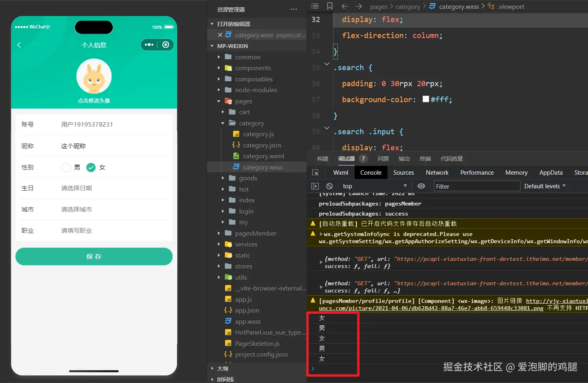The width and height of the screenshot is (588, 383).
Task: Expand the goods folder
Action: click(223, 178)
